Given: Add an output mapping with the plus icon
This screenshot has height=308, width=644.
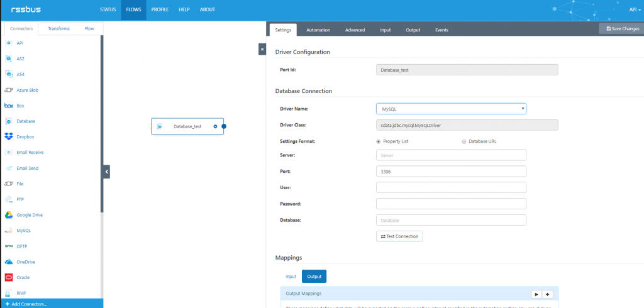Looking at the screenshot, I should pos(547,294).
